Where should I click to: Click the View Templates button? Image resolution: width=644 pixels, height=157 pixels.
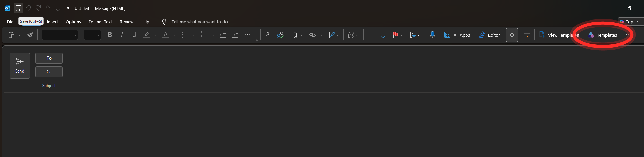(x=559, y=35)
